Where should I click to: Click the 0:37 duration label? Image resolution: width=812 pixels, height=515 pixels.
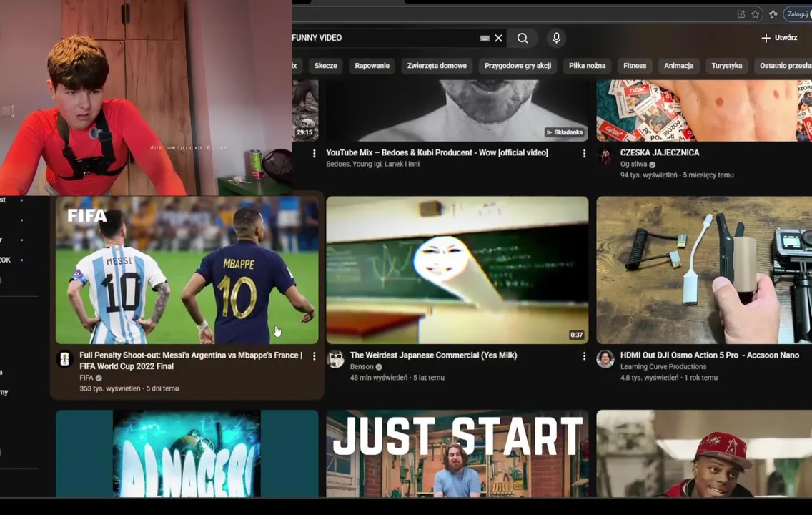click(x=576, y=335)
